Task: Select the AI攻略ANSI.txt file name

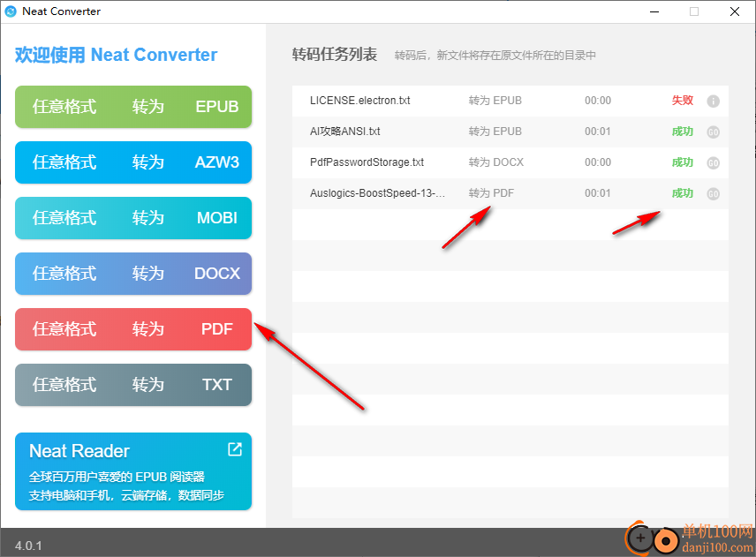Action: (x=344, y=131)
